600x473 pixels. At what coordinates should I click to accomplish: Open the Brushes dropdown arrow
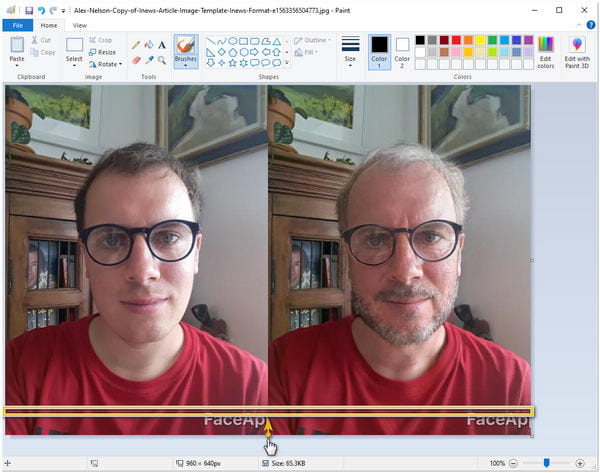pyautogui.click(x=186, y=65)
